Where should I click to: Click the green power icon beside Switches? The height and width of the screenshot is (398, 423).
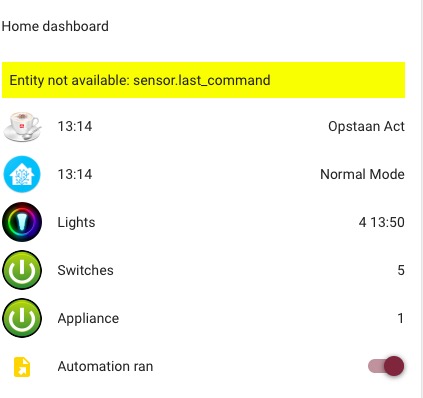point(22,270)
